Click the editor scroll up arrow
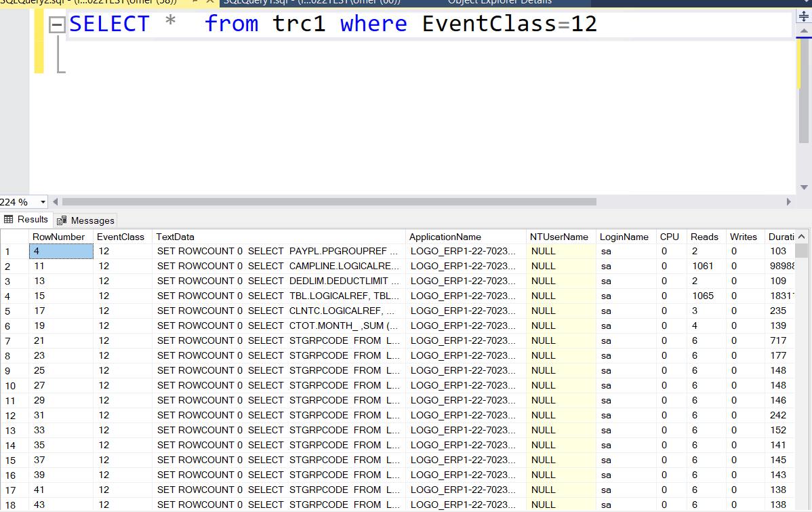Image resolution: width=812 pixels, height=512 pixels. pyautogui.click(x=804, y=31)
